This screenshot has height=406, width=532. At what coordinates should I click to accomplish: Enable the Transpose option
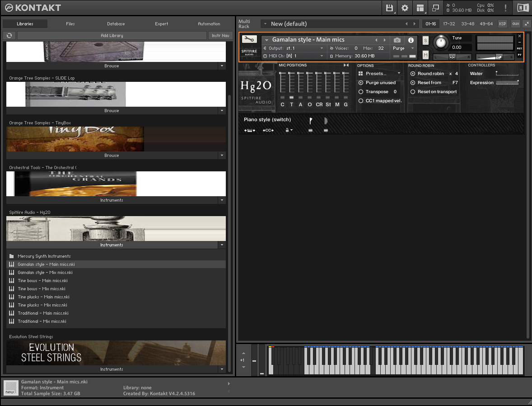(361, 92)
